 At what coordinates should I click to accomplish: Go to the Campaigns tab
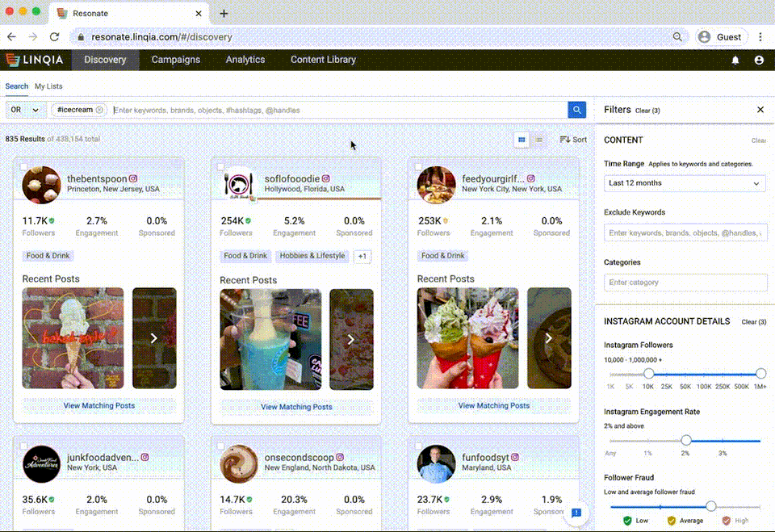point(175,60)
